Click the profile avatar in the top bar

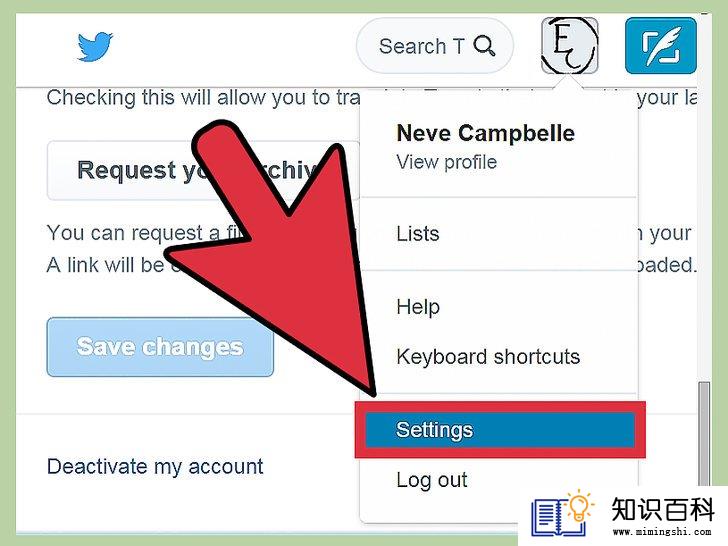(569, 46)
